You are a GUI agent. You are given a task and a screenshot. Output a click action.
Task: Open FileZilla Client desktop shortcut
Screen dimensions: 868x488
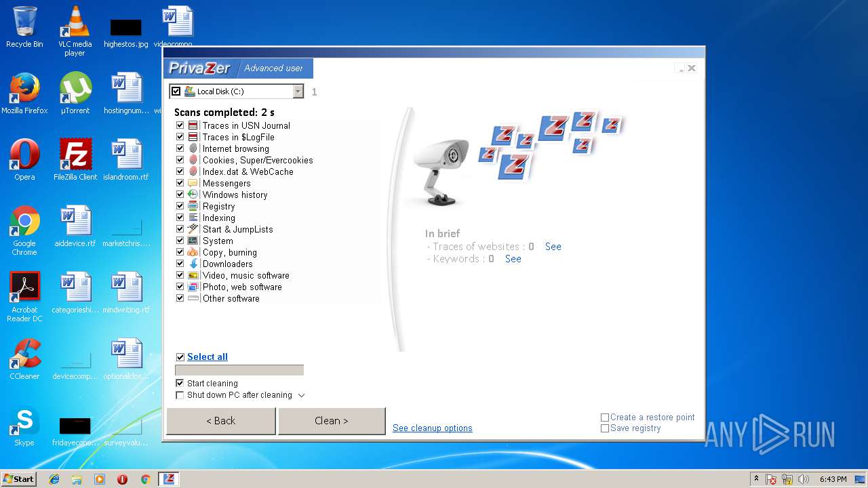(x=75, y=160)
